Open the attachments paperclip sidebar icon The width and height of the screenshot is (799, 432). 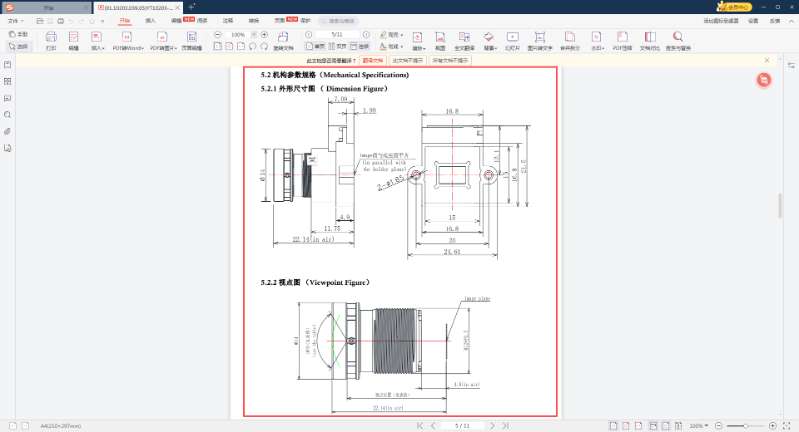tap(8, 131)
